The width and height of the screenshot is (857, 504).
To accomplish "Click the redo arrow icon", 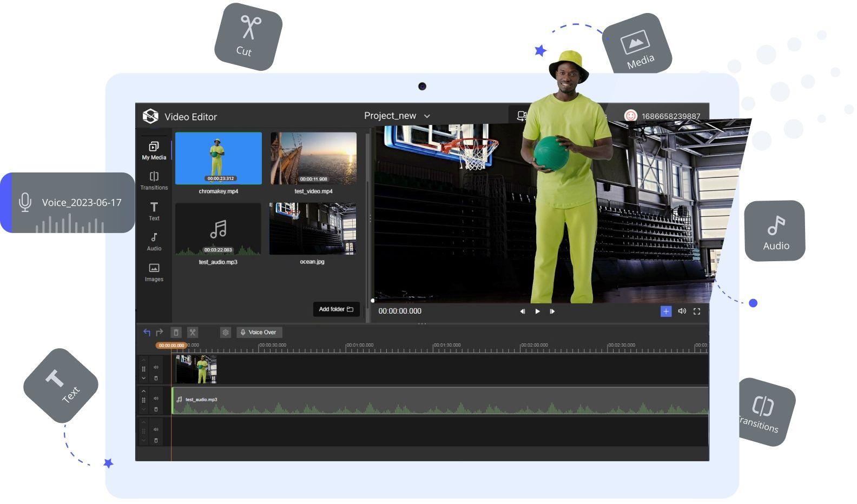I will click(x=160, y=333).
